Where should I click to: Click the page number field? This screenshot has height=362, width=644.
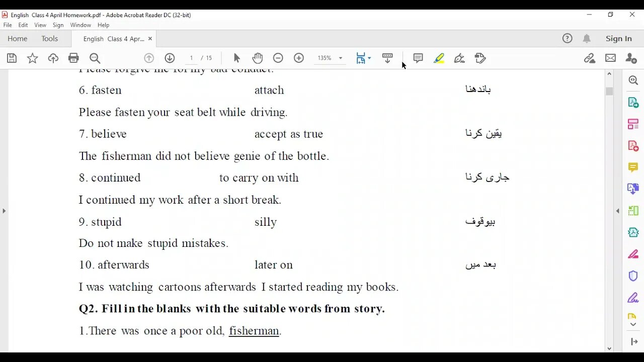(192, 58)
